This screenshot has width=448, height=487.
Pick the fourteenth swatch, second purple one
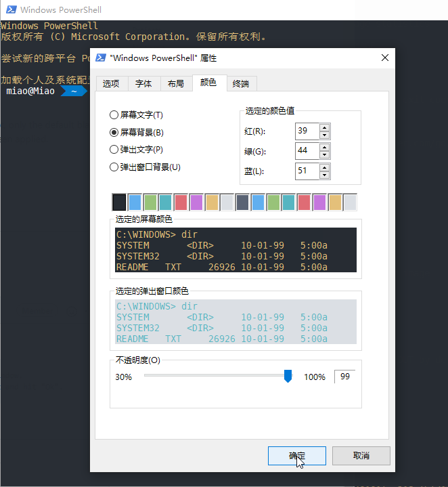(319, 203)
